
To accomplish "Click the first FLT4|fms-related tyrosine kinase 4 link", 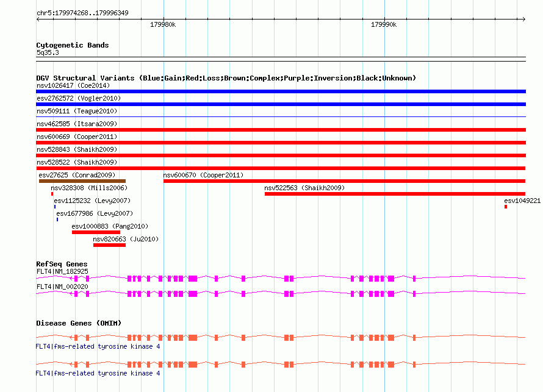I will tap(98, 346).
